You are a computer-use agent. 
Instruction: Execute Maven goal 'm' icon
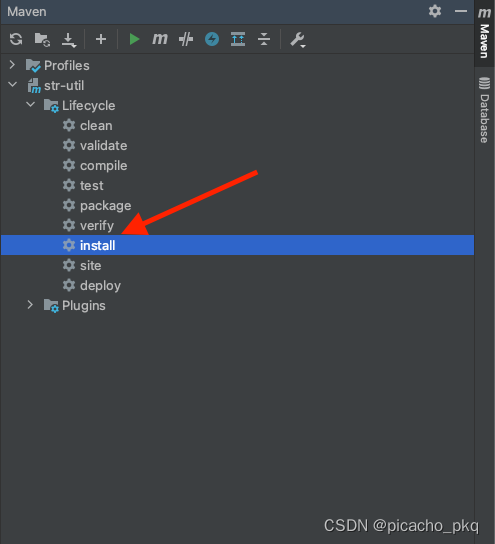click(x=160, y=39)
